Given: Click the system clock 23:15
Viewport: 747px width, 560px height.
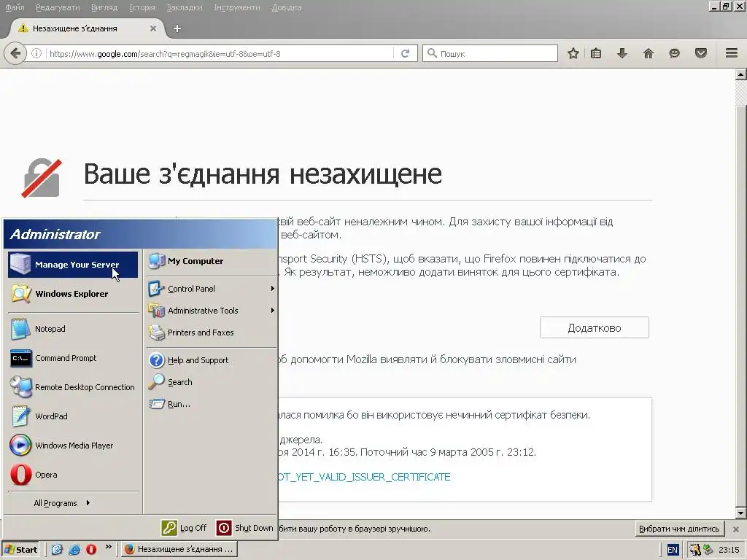Looking at the screenshot, I should pyautogui.click(x=729, y=550).
